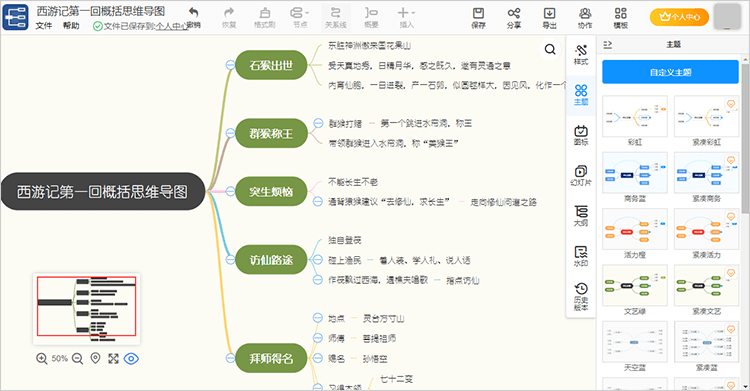Collapse the 地点 sub-node
The height and width of the screenshot is (391, 750).
point(318,318)
